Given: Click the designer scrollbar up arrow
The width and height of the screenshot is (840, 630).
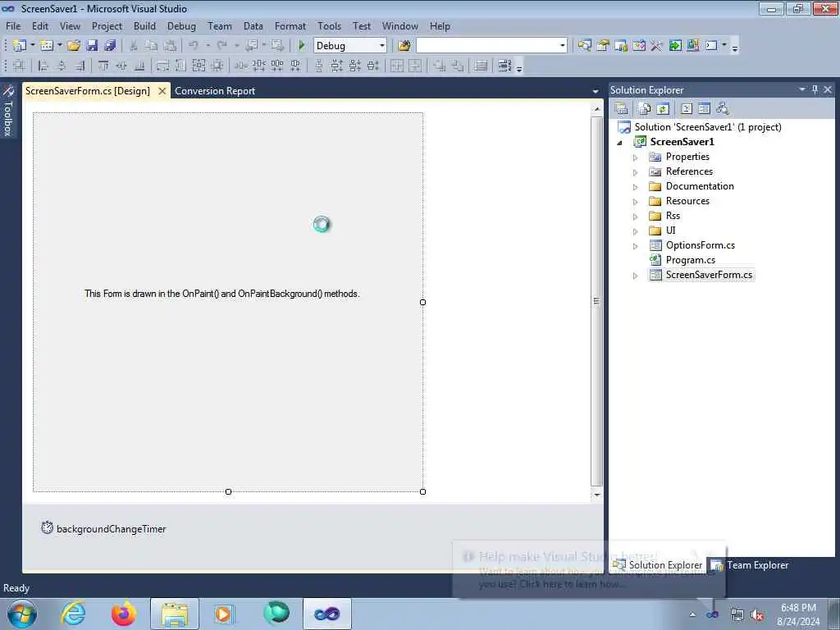Looking at the screenshot, I should coord(597,109).
